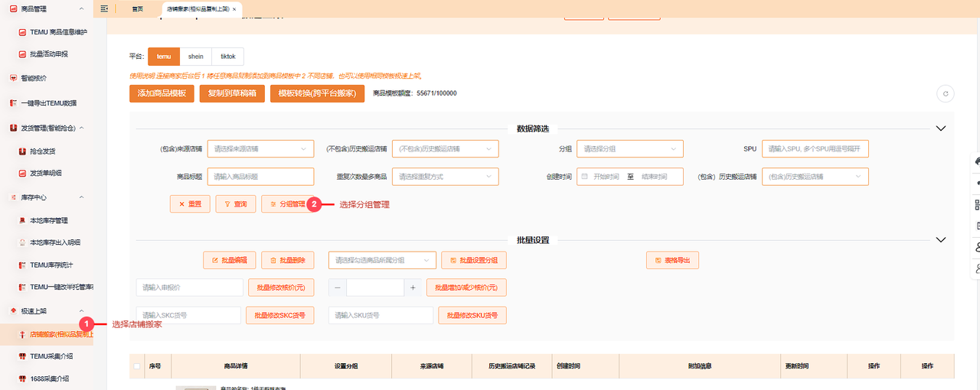Open the 分组 dropdown
This screenshot has height=390, width=980.
point(630,149)
